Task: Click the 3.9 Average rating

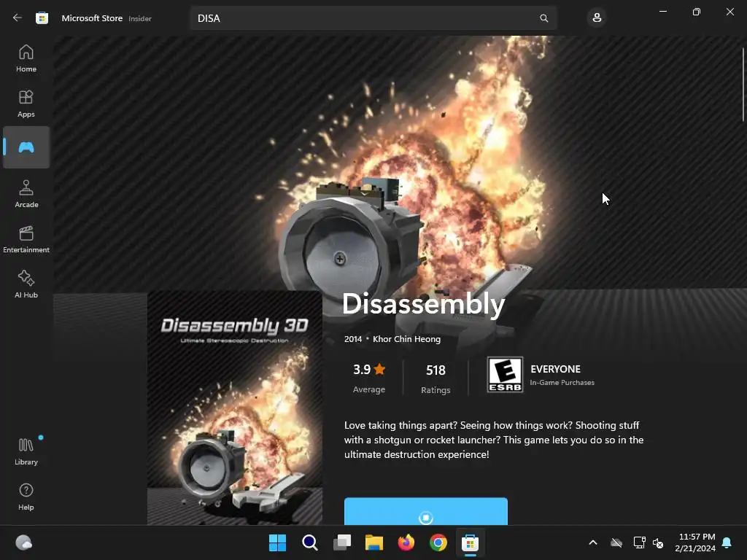Action: click(369, 378)
